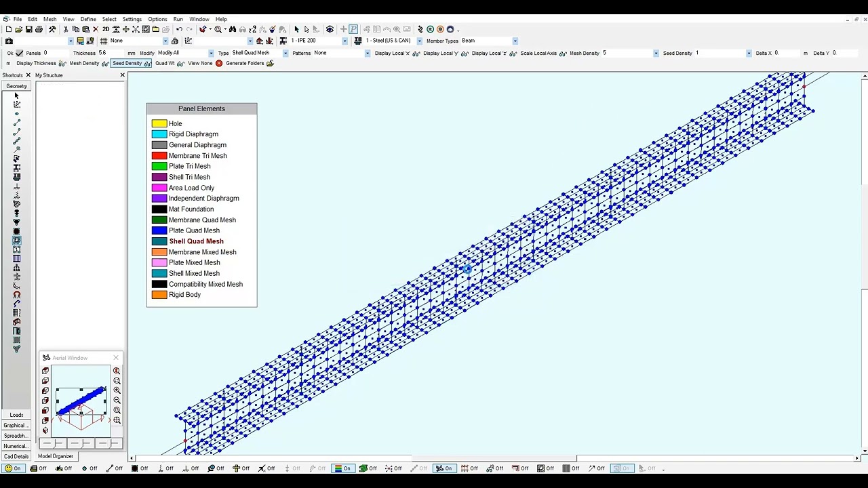Switch to the Model Organizer tab
The height and width of the screenshot is (488, 868).
pyautogui.click(x=55, y=456)
